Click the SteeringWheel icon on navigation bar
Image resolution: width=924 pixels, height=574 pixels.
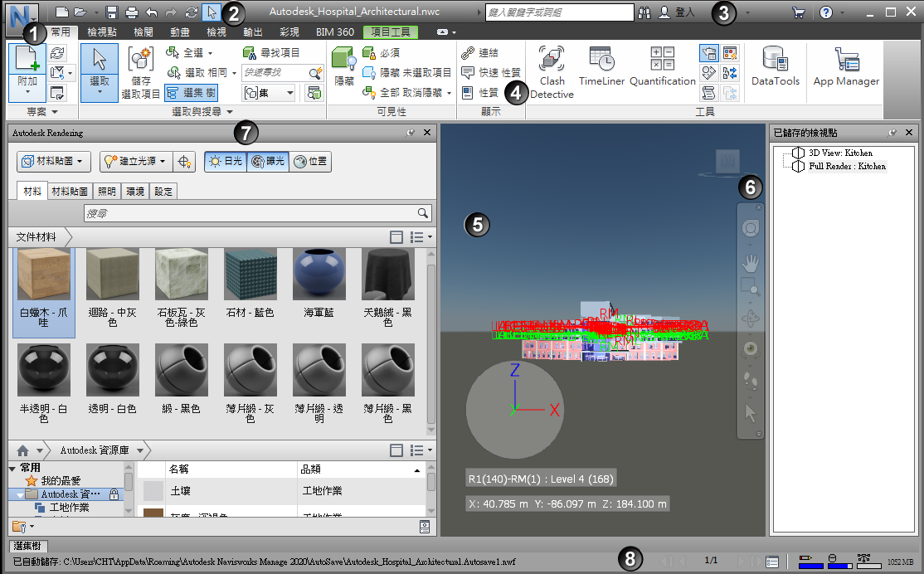(750, 229)
